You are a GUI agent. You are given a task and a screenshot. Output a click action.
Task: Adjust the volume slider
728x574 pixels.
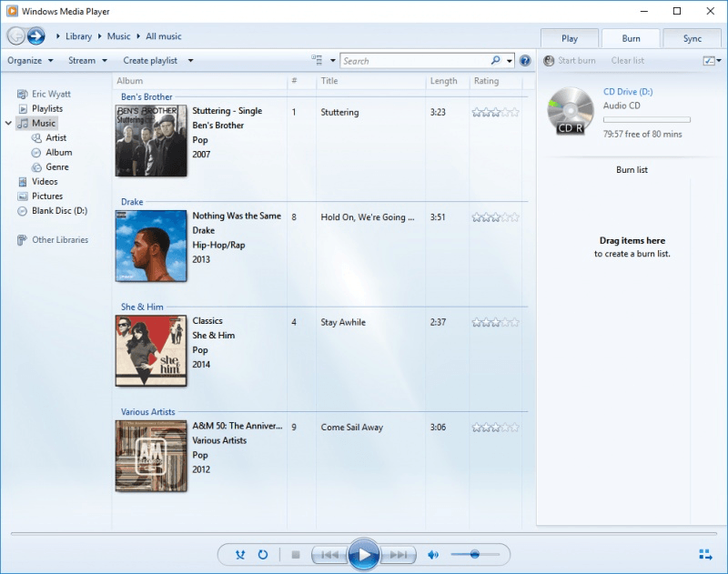coord(474,555)
